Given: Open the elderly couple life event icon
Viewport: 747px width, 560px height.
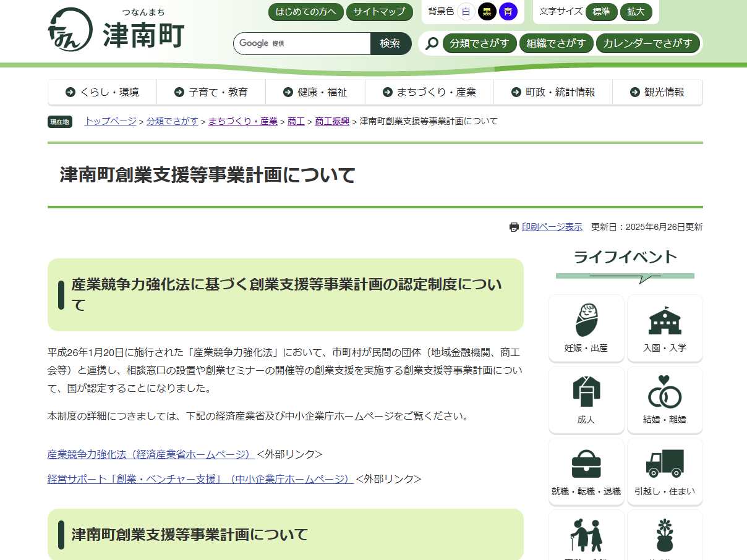Looking at the screenshot, I should (x=586, y=535).
